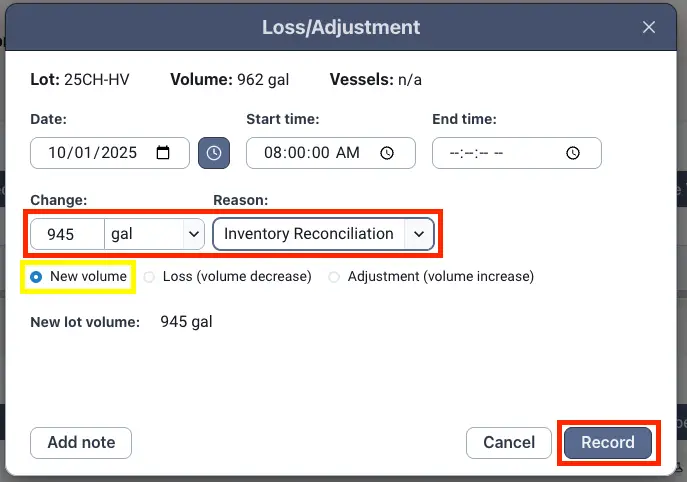687x482 pixels.
Task: Close the Loss/Adjustment dialog with X
Action: 649,27
